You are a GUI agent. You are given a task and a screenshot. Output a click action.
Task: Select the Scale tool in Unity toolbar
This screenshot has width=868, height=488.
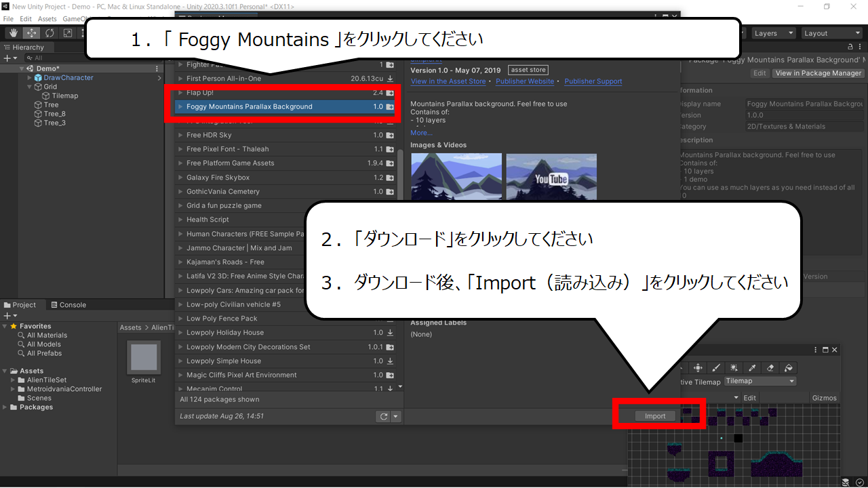[68, 33]
